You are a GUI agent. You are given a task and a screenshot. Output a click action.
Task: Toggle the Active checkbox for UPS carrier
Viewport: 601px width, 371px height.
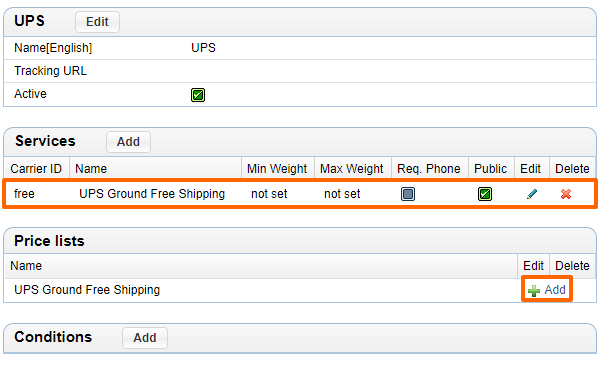[198, 95]
